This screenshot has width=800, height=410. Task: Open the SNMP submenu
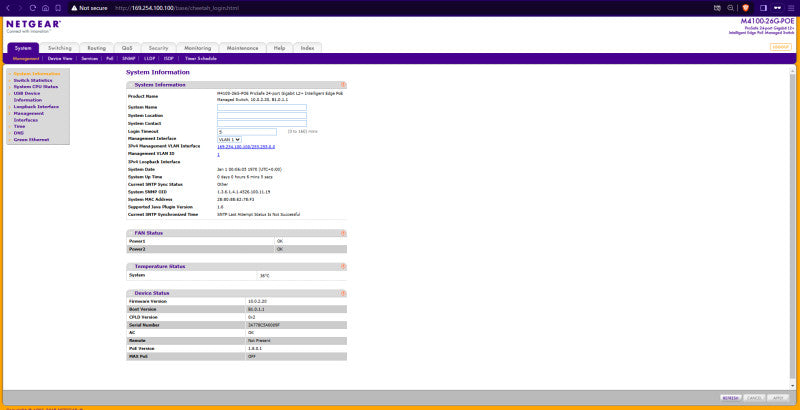point(129,59)
